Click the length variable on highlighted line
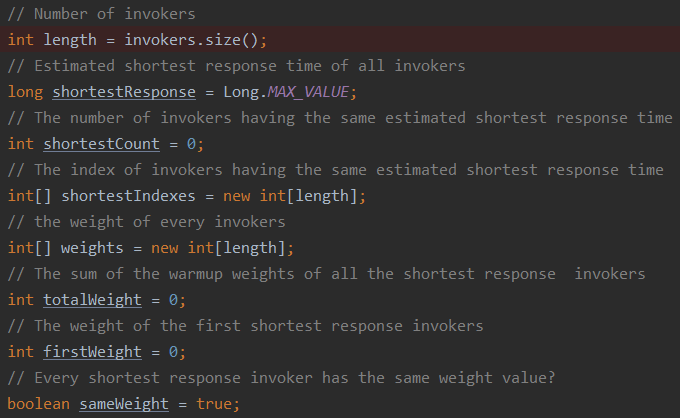The height and width of the screenshot is (418, 680). click(x=70, y=40)
